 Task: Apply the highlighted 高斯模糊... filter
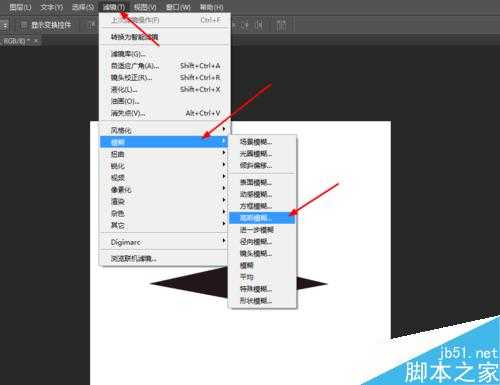262,218
